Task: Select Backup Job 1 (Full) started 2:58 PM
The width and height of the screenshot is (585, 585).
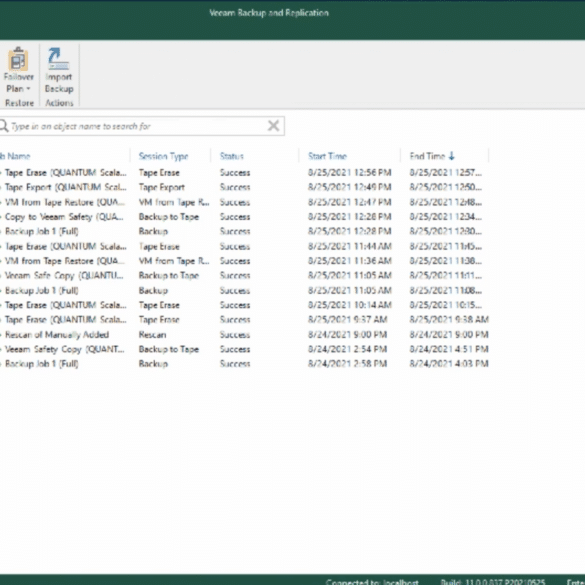Action: (244, 364)
